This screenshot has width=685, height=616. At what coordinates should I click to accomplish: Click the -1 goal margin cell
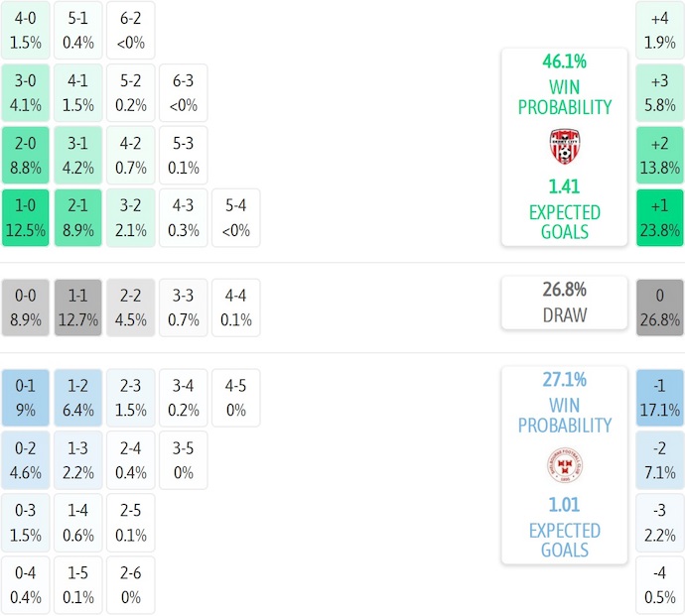(660, 397)
